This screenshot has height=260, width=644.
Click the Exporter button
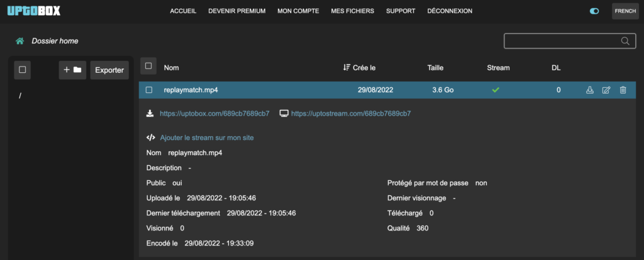click(109, 70)
